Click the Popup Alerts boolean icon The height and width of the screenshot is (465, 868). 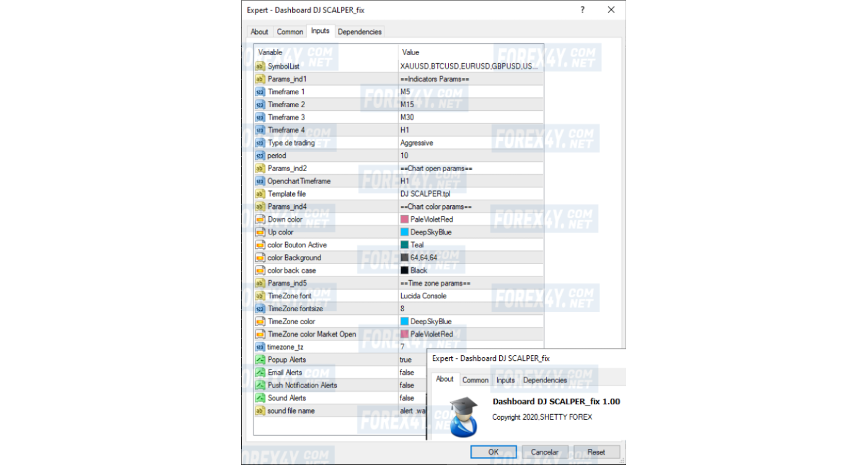(260, 360)
